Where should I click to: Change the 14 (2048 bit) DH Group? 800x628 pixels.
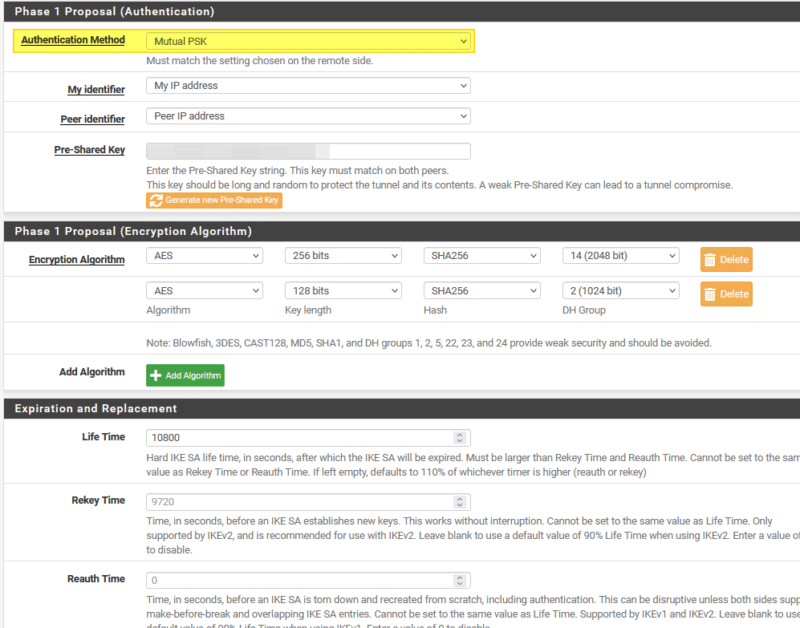[620, 256]
